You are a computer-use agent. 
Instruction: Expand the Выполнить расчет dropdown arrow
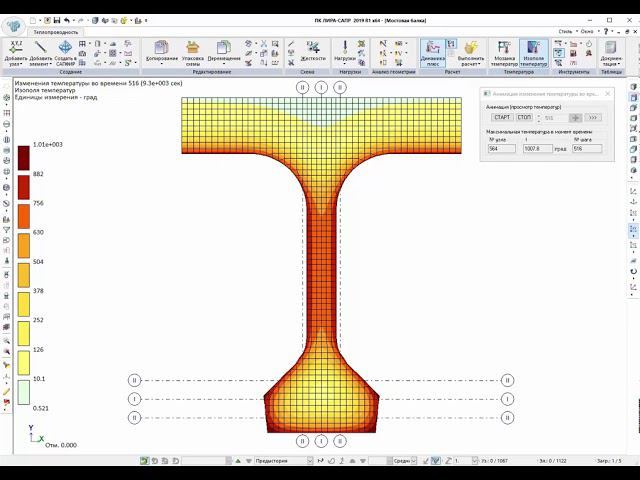479,64
